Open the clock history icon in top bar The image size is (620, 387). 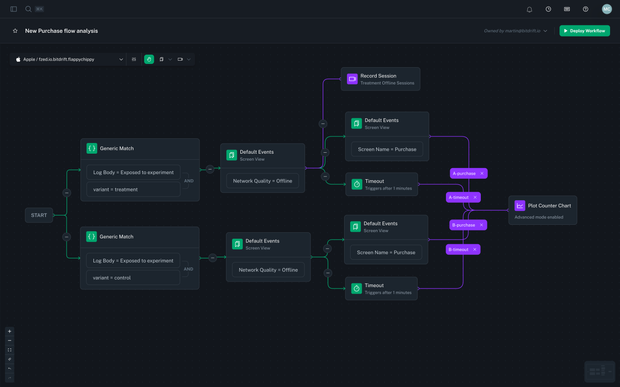click(548, 9)
